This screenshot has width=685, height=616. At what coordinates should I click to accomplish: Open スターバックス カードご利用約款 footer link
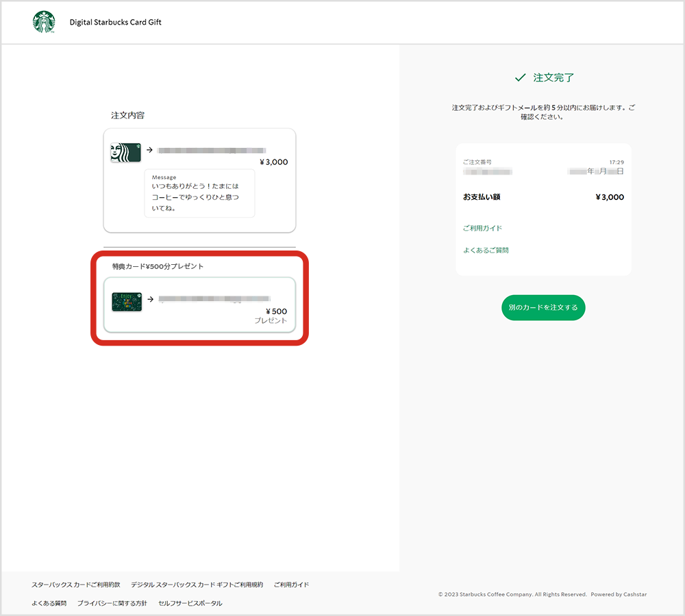(x=75, y=585)
